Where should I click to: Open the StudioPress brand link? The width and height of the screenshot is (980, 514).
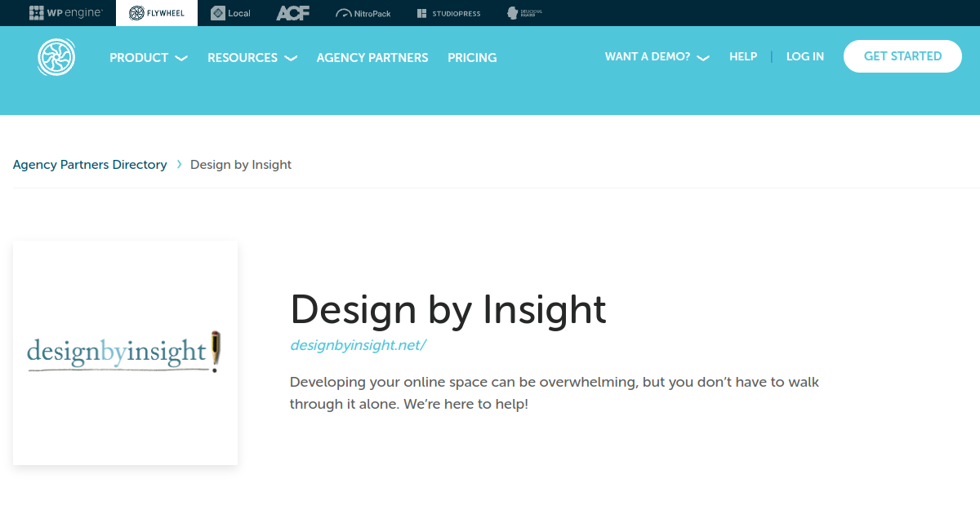point(448,13)
